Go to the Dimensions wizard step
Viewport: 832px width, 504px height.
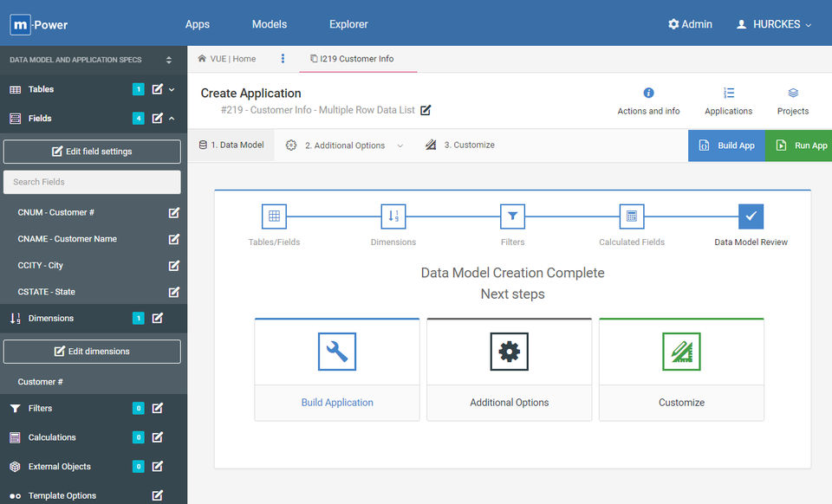393,216
